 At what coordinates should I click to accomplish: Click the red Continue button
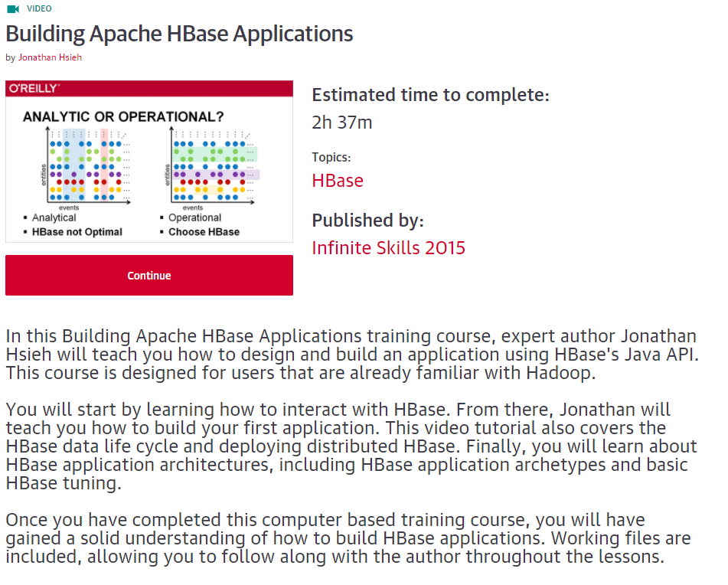pos(149,276)
